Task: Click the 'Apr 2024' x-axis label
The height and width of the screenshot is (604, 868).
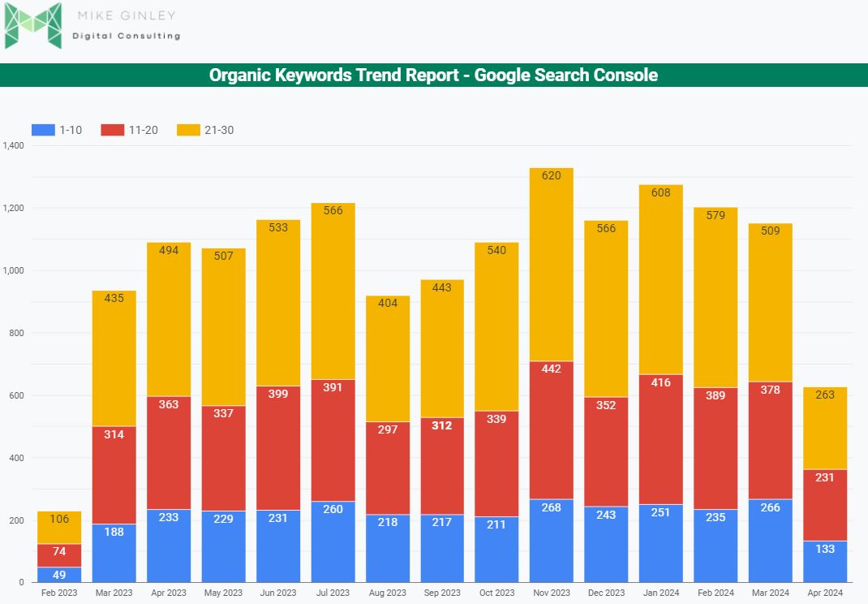Action: pos(825,593)
